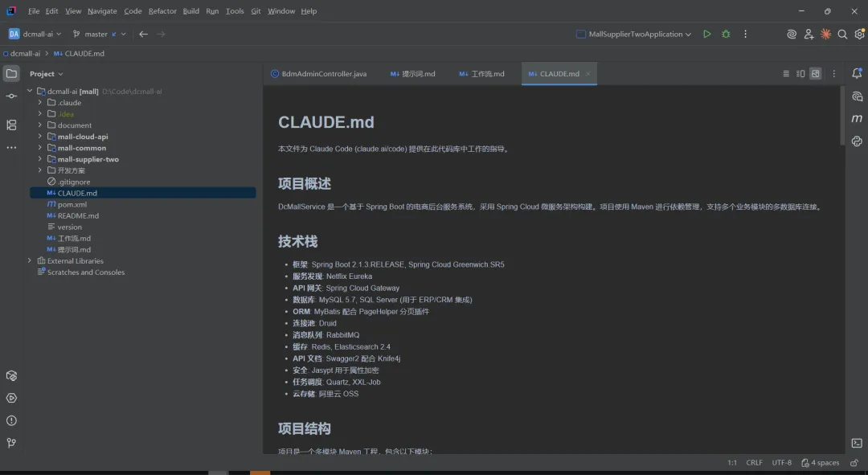Open the Python/database right sidebar icon
This screenshot has height=475, width=868.
click(857, 141)
